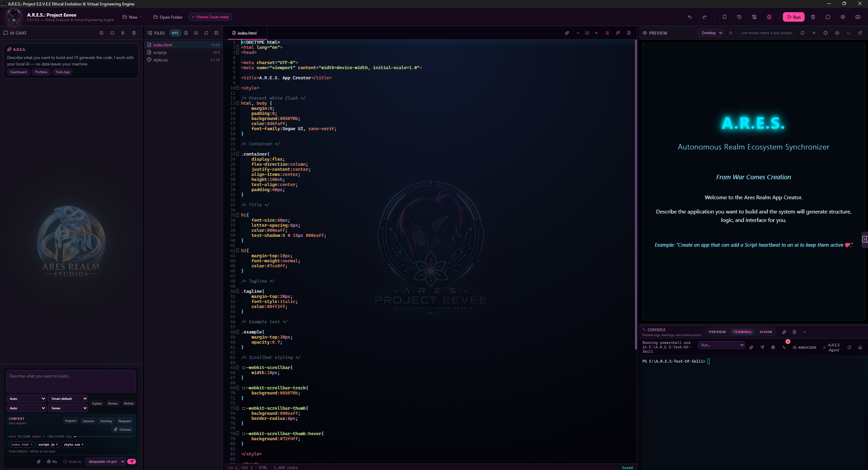Click the context usage progress bar
Screen dimensions: 868x470
[103, 436]
